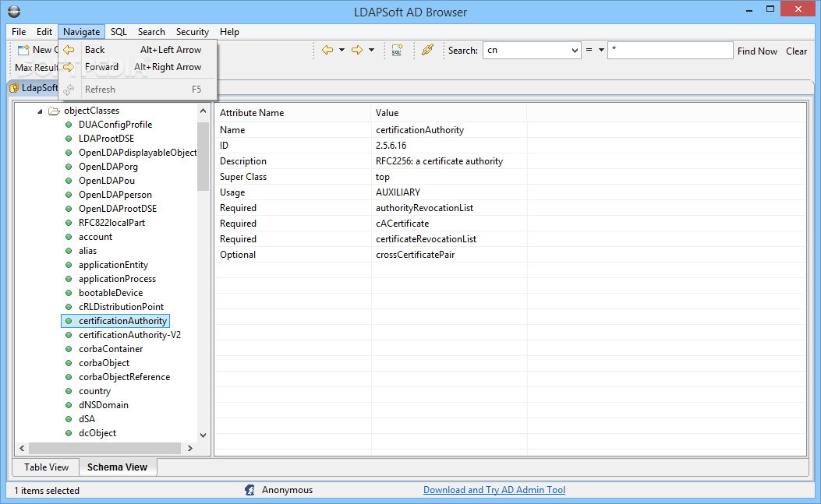The width and height of the screenshot is (821, 504).
Task: Open Download and Try AD Admin Tool link
Action: 494,490
